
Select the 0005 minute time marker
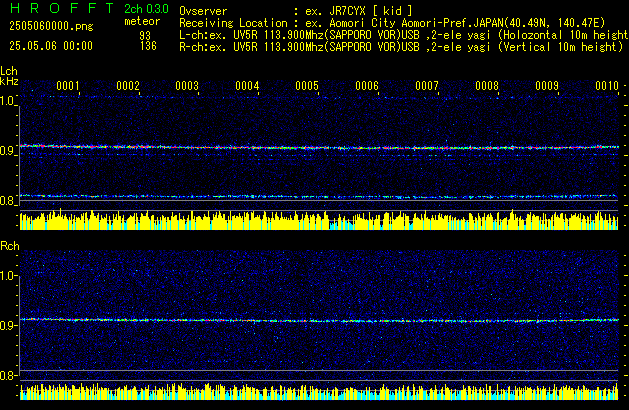point(307,86)
